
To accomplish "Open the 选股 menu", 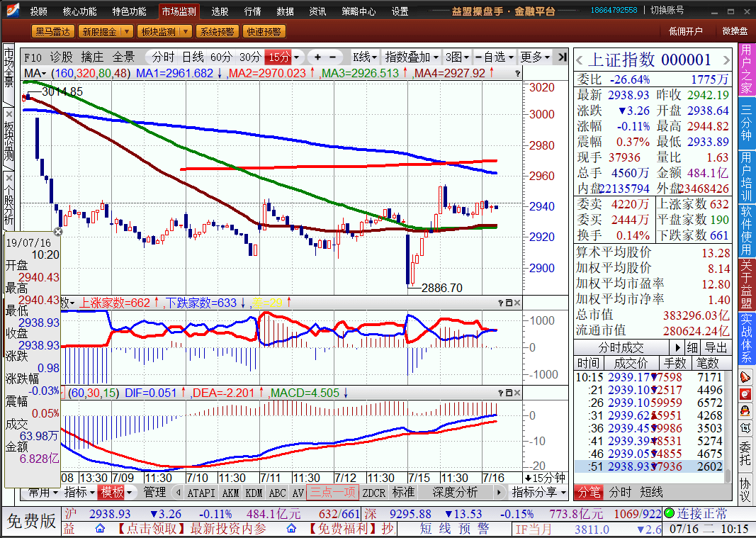I will (220, 11).
